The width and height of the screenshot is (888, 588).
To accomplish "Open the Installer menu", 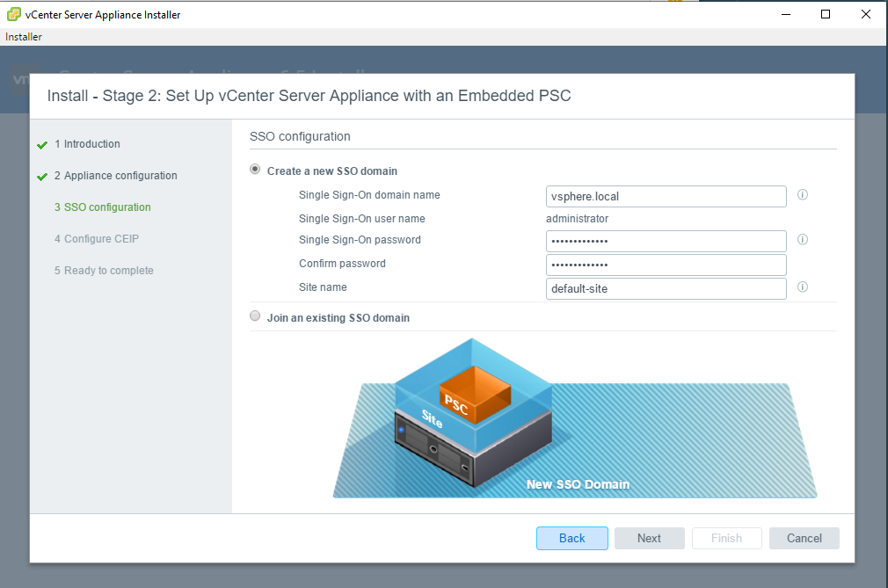I will click(24, 37).
